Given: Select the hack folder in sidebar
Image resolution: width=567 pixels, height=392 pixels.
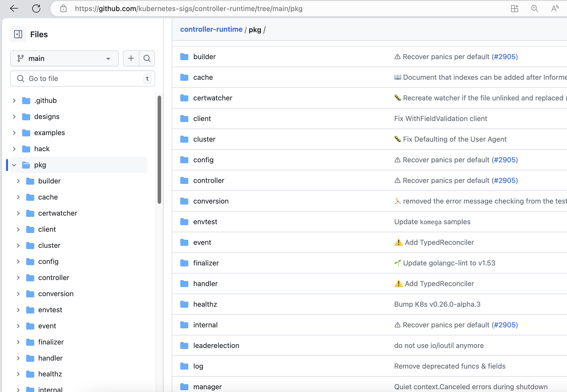Looking at the screenshot, I should click(x=42, y=149).
